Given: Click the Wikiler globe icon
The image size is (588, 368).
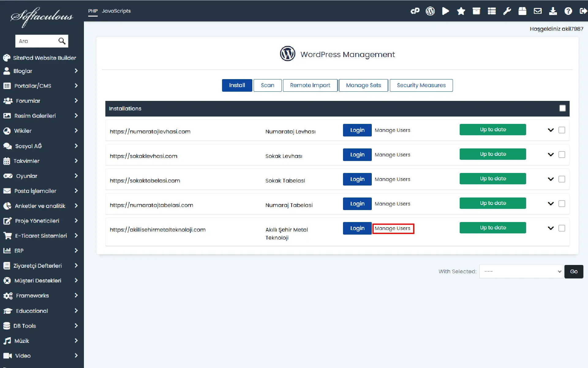Looking at the screenshot, I should 7,131.
